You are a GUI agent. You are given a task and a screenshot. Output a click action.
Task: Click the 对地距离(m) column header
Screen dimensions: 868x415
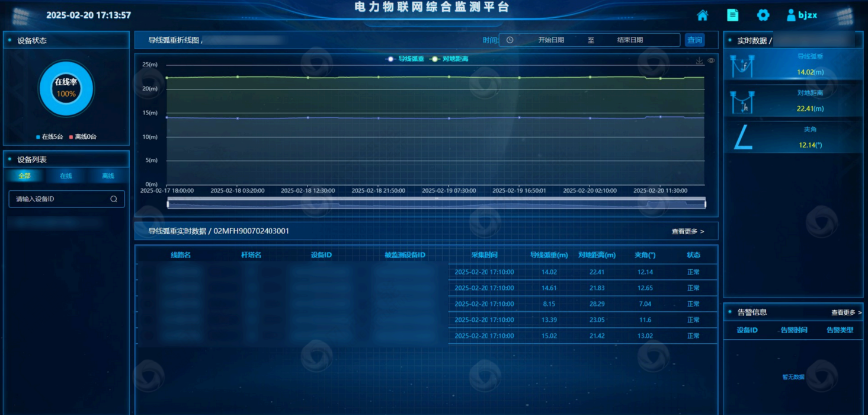click(597, 256)
